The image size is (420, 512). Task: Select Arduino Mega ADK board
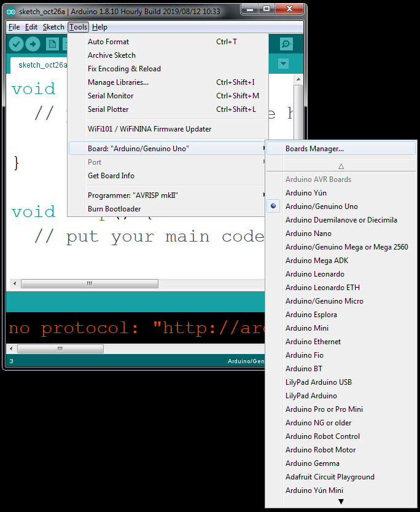[342, 261]
